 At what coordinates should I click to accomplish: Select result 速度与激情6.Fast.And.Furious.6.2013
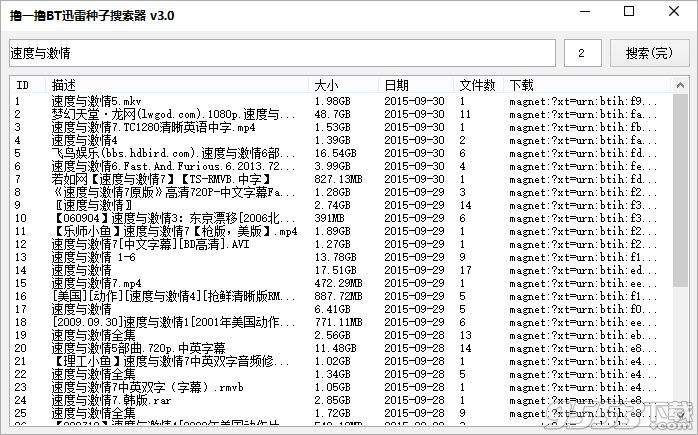tap(173, 166)
